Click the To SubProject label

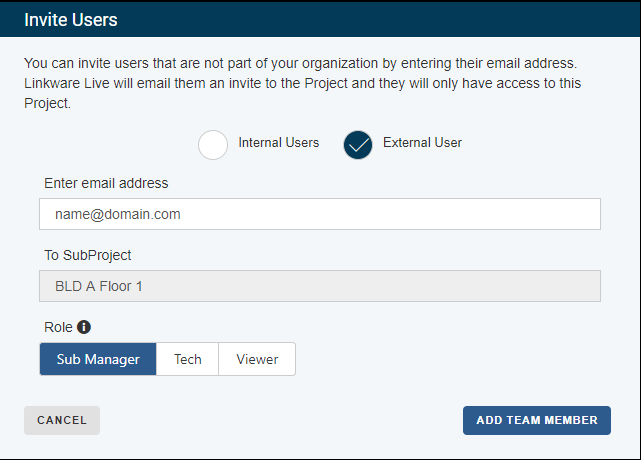click(87, 255)
